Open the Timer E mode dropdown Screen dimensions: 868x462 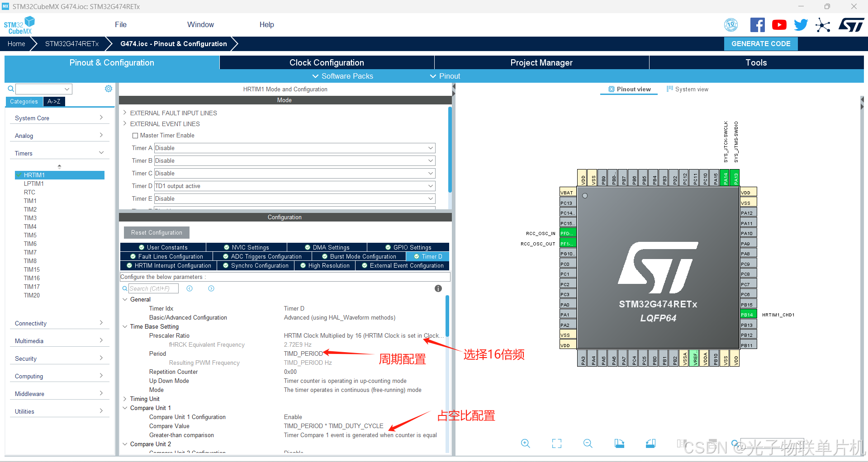(294, 198)
